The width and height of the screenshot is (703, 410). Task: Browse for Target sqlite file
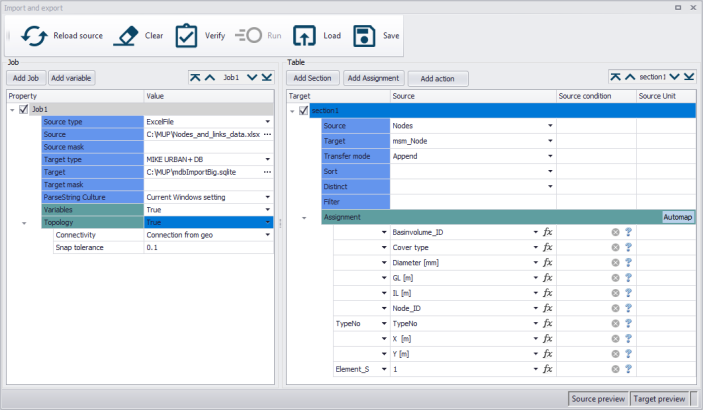point(268,172)
